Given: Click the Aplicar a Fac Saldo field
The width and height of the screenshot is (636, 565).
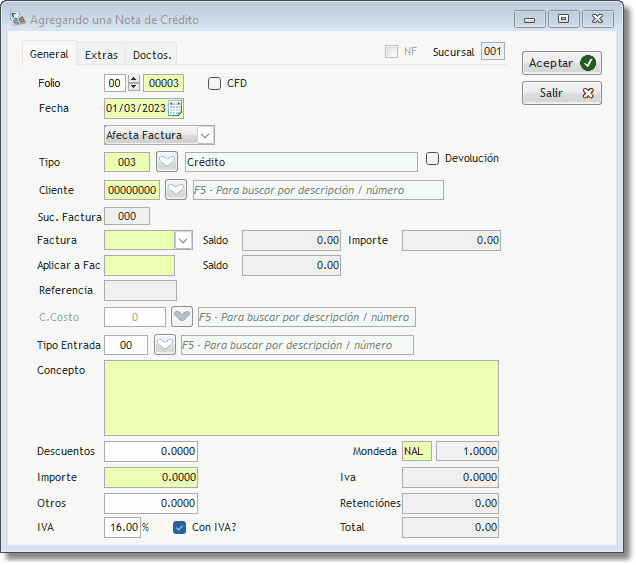Looking at the screenshot, I should 291,266.
